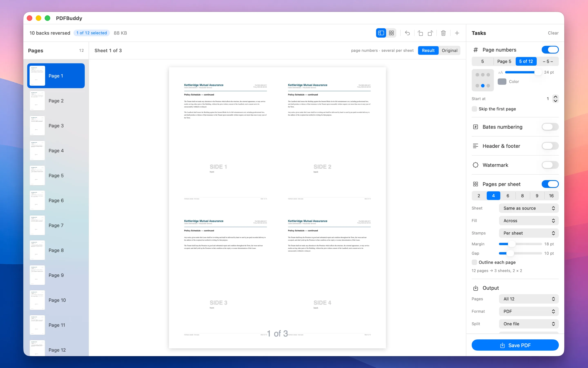Select the '– 5 –' number format
The width and height of the screenshot is (588, 368).
pos(548,62)
